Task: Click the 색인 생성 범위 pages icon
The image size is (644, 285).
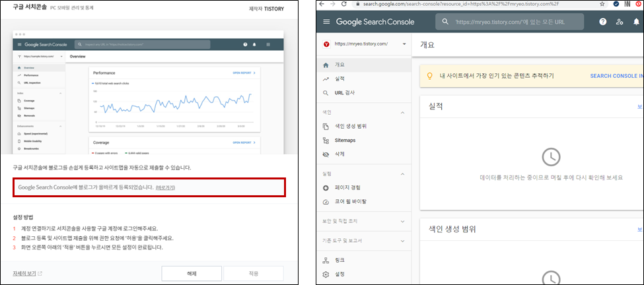Action: pos(326,126)
